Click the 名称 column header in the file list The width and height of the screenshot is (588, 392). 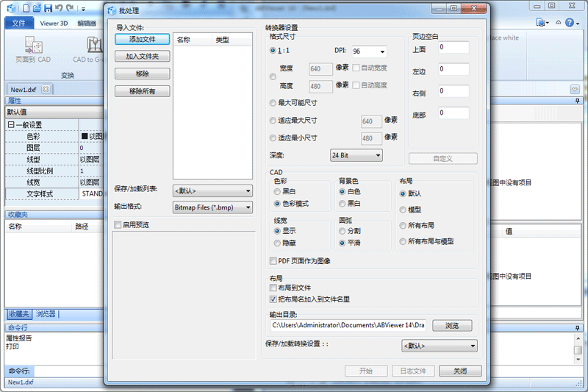click(193, 40)
